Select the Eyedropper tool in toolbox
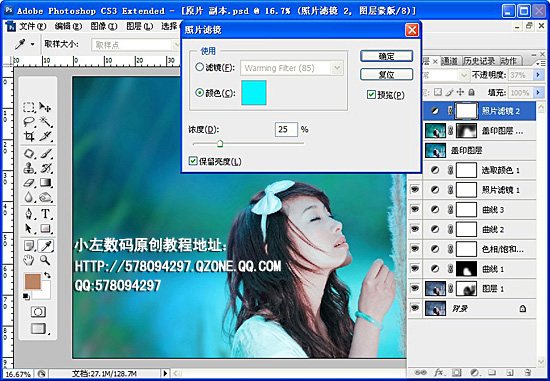 pos(46,246)
